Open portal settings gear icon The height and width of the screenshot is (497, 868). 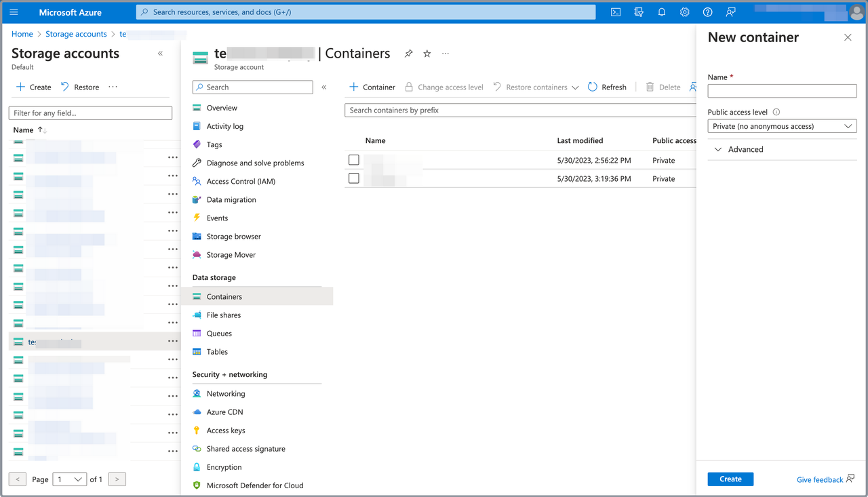(685, 12)
